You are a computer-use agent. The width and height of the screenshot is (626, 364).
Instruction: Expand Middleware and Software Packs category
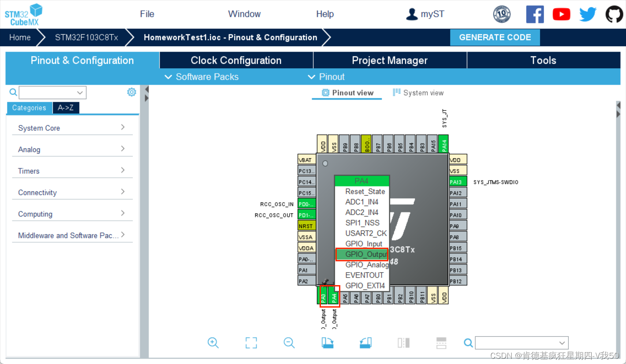coord(72,235)
